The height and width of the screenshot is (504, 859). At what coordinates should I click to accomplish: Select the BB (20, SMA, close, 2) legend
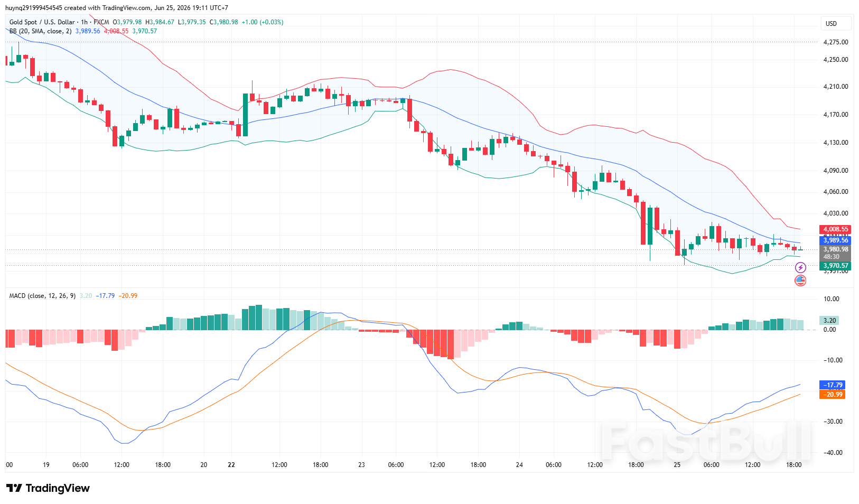(40, 31)
